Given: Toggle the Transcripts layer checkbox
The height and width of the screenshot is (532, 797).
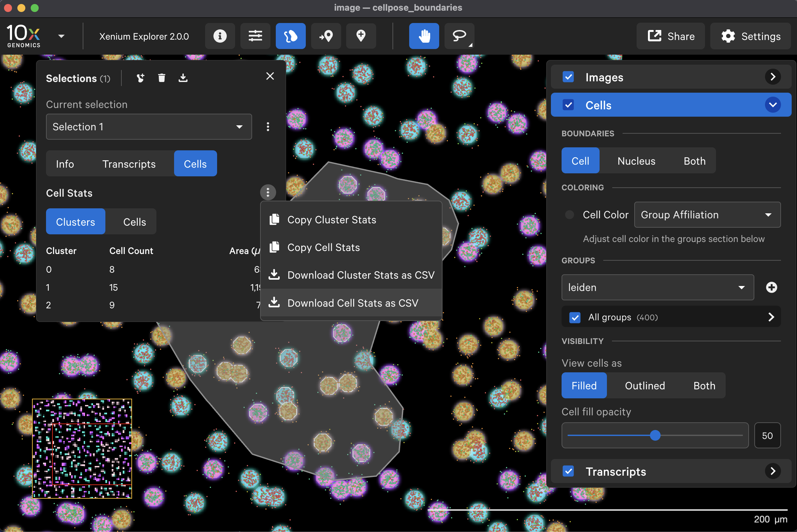Looking at the screenshot, I should coord(568,471).
